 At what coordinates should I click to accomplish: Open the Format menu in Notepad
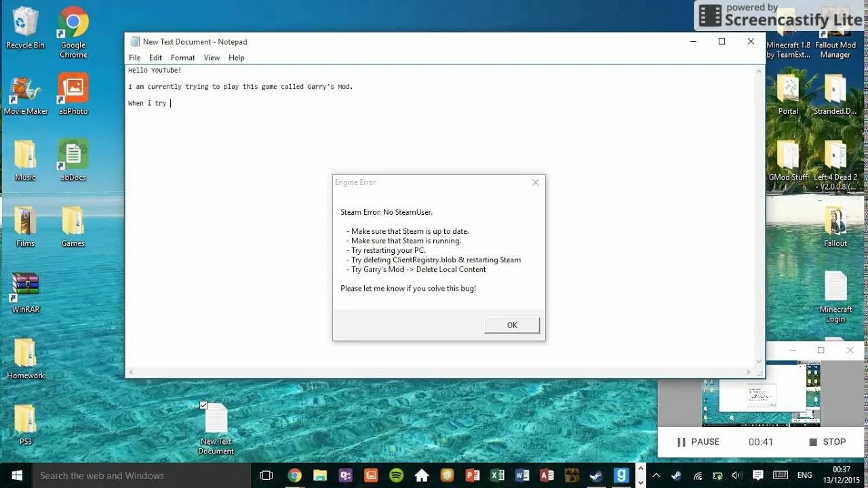(x=183, y=58)
